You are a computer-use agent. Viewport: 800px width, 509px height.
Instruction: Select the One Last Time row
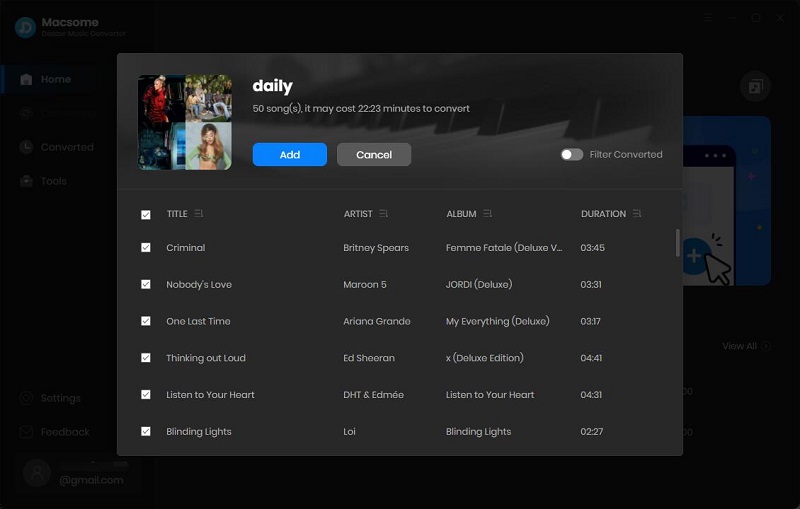pyautogui.click(x=399, y=321)
